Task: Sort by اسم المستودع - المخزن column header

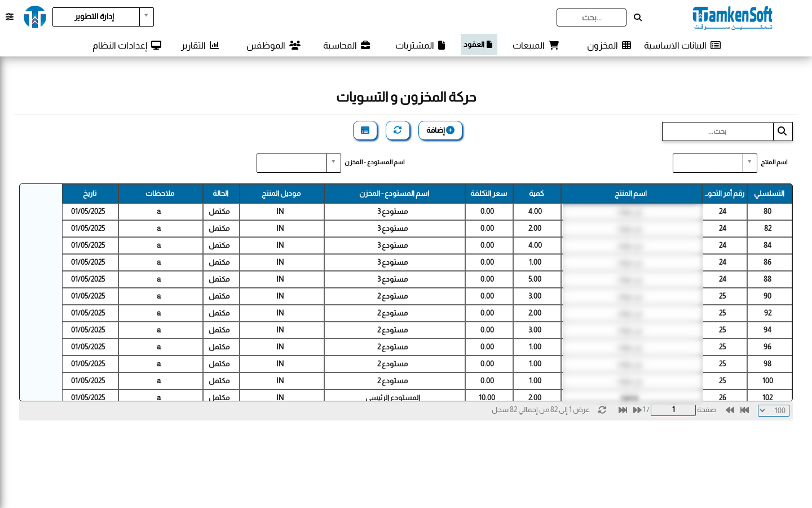Action: (x=395, y=194)
